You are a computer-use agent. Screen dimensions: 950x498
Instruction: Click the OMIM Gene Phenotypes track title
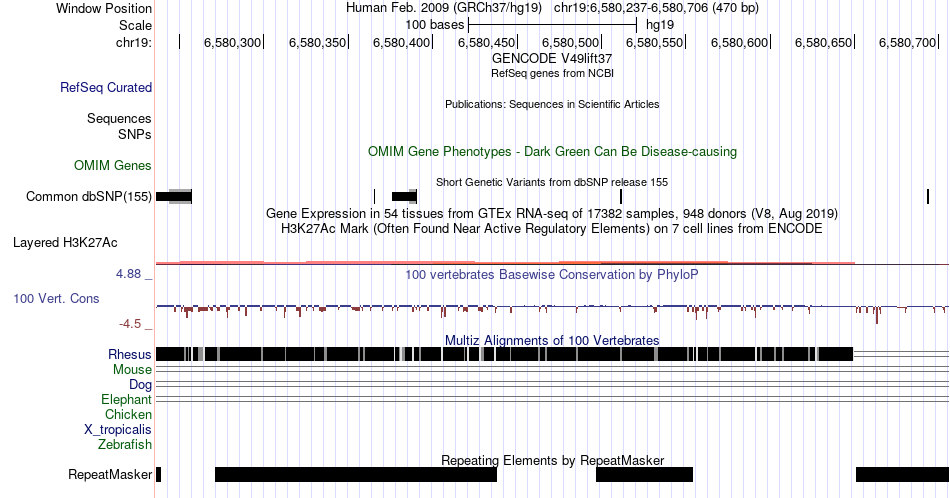click(x=552, y=151)
